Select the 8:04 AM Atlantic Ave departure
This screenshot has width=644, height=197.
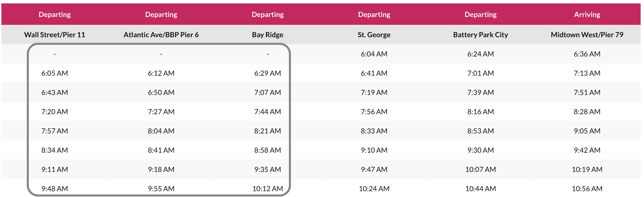point(161,131)
